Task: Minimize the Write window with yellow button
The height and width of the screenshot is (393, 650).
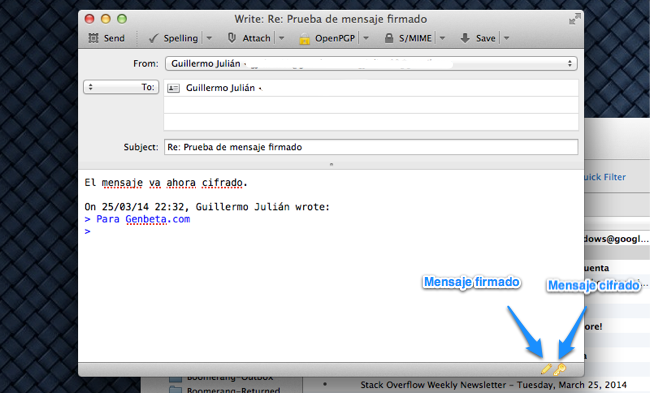Action: point(106,19)
